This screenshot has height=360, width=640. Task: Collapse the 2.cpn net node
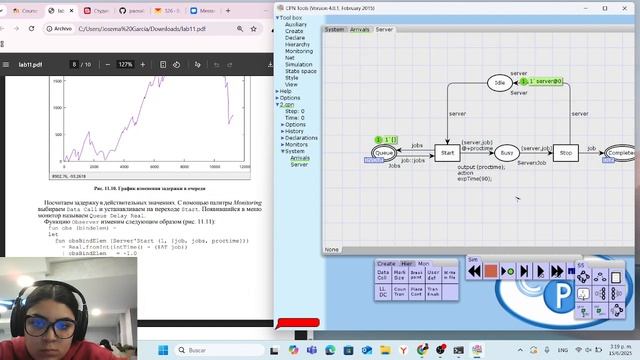coord(278,105)
